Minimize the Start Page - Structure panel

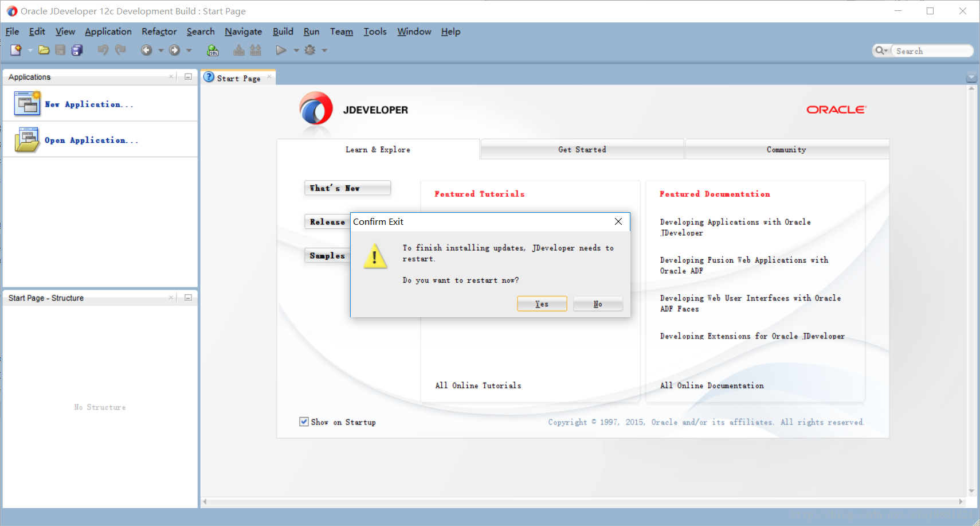tap(188, 298)
